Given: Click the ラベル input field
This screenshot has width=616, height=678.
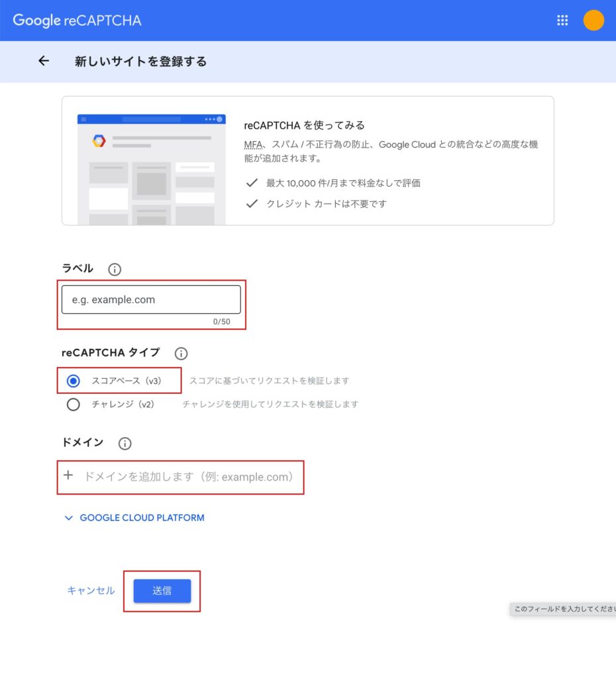Looking at the screenshot, I should [151, 299].
